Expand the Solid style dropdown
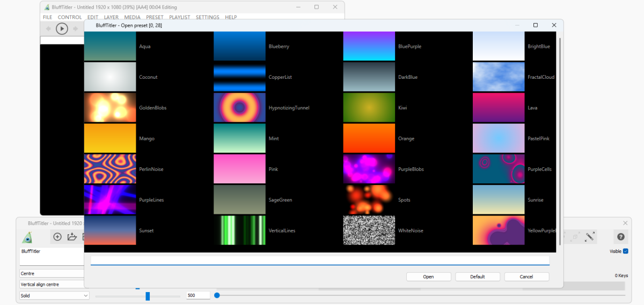Screen dimensions: 644x305 coord(54,295)
